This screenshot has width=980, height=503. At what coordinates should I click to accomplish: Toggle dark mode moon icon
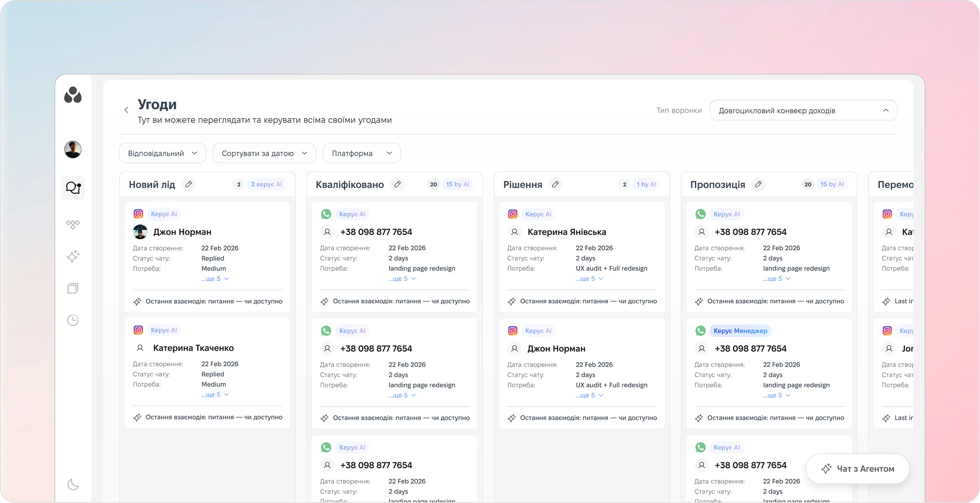pos(73,484)
